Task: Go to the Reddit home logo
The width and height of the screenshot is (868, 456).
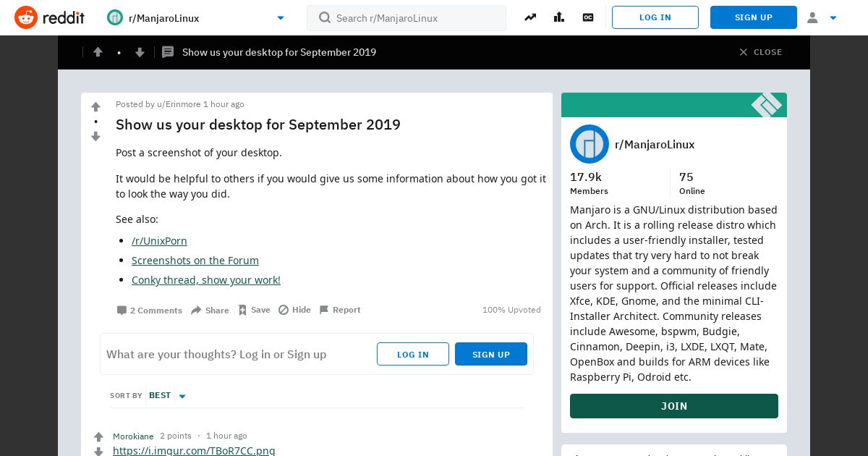Action: (49, 17)
